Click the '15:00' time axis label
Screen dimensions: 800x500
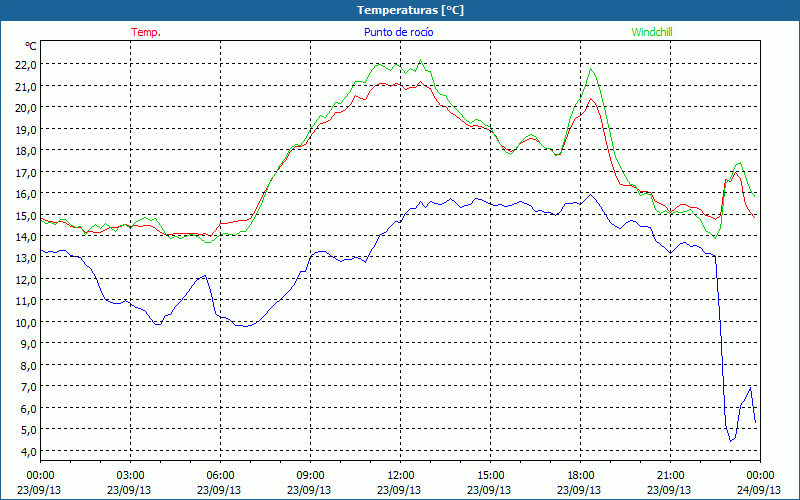[490, 476]
